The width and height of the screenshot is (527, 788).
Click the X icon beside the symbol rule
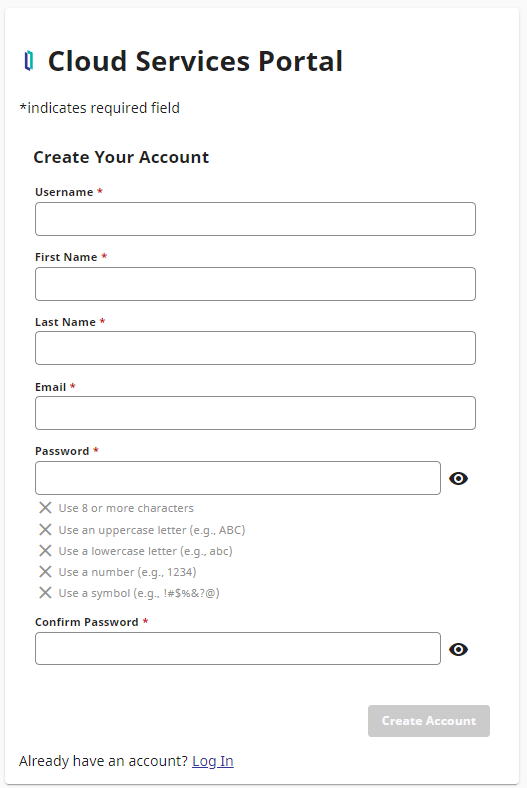[x=45, y=593]
